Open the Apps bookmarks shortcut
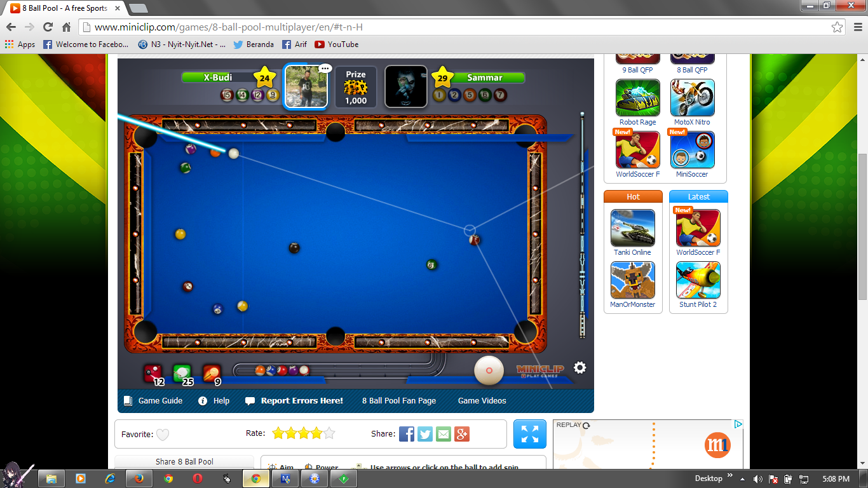Screen dimensions: 868x488 click(x=20, y=44)
